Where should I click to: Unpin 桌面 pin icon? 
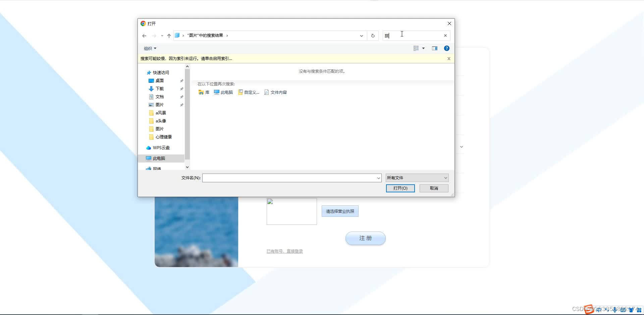pyautogui.click(x=181, y=81)
